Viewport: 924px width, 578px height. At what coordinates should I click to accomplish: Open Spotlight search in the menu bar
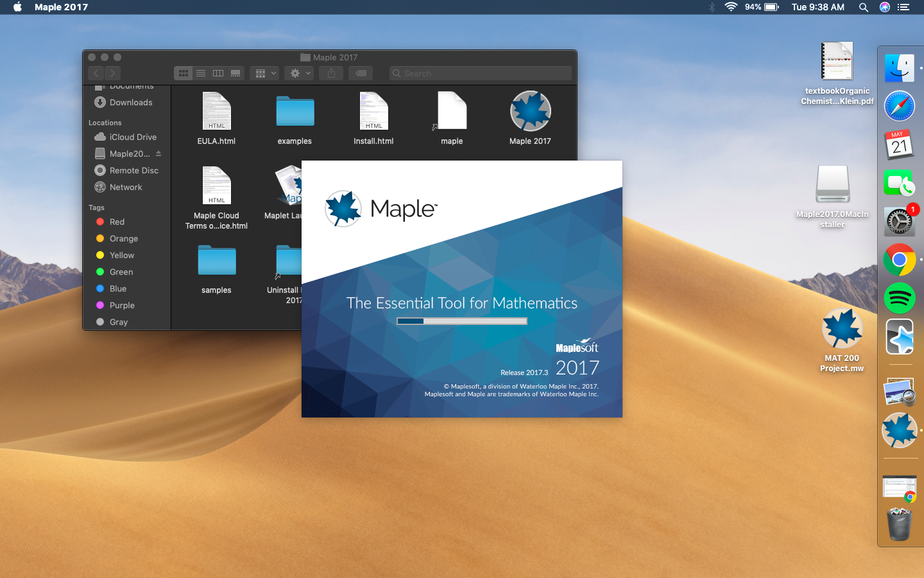(864, 7)
